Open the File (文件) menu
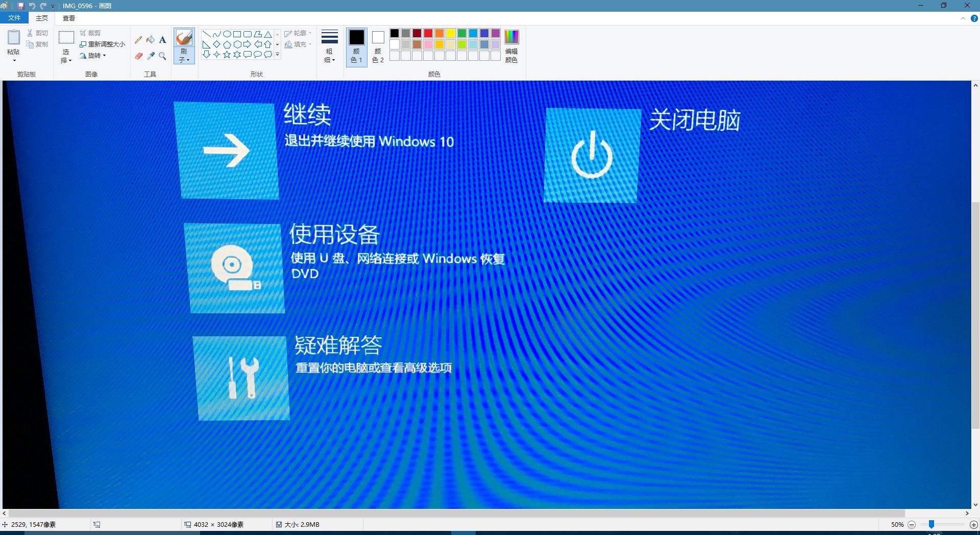Image resolution: width=980 pixels, height=535 pixels. coord(14,18)
